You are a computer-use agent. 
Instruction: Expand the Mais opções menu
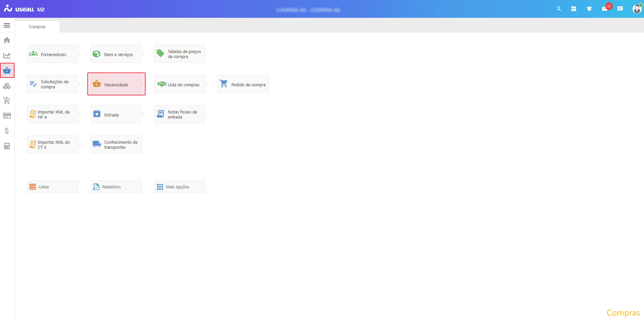coord(179,187)
